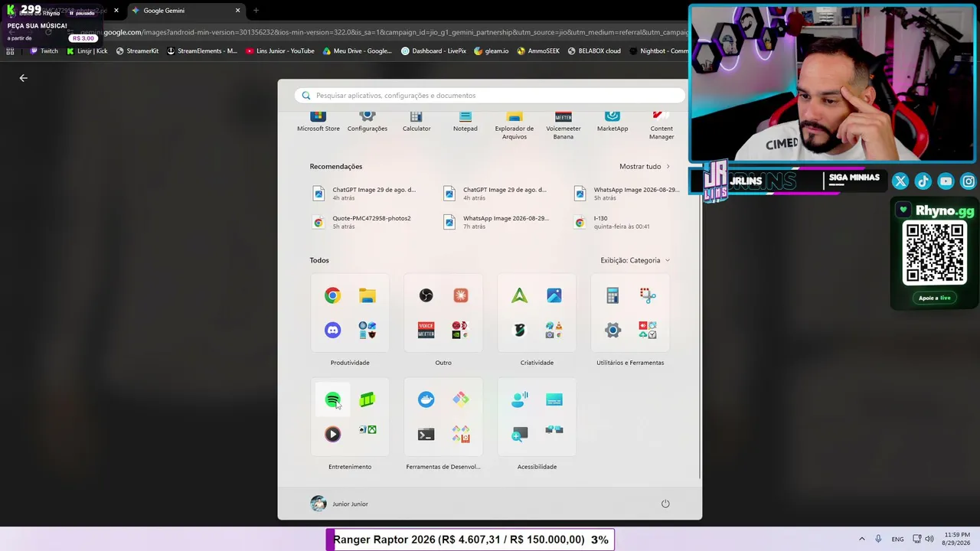This screenshot has width=980, height=551.
Task: Open the Magnifier in the Acessibilidade group
Action: (x=519, y=434)
